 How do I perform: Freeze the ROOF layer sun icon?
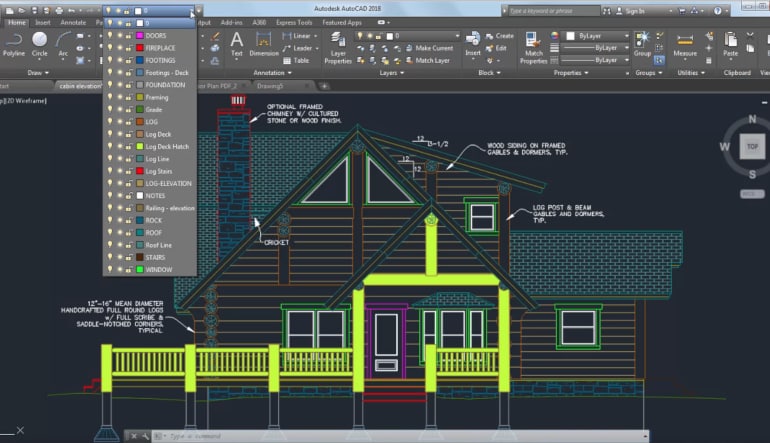click(x=119, y=232)
